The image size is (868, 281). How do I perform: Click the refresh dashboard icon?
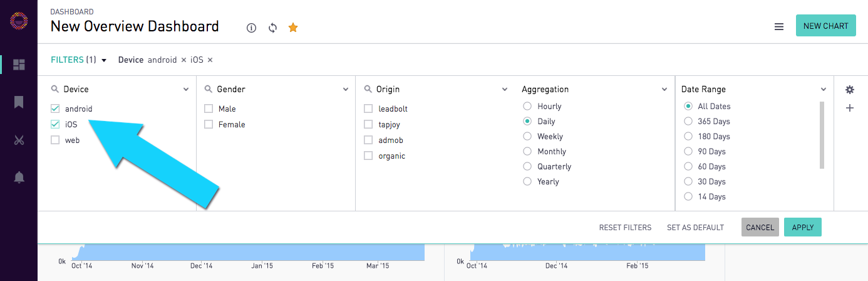(x=272, y=28)
